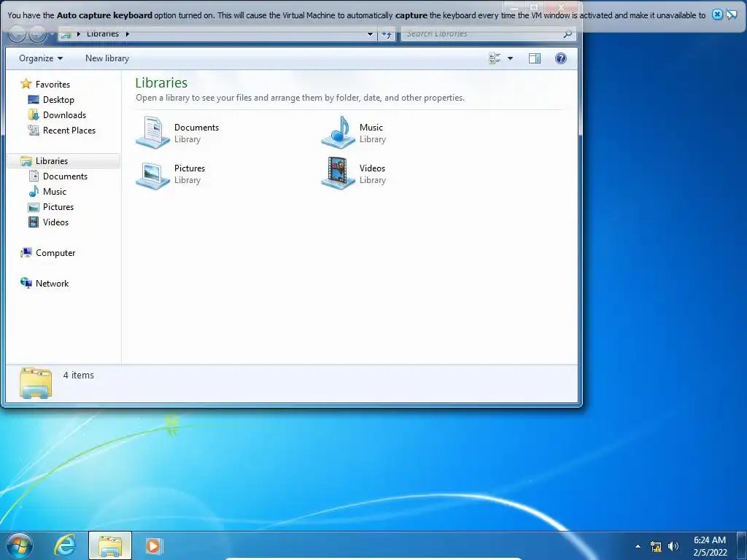Image resolution: width=747 pixels, height=560 pixels.
Task: Open the view options dropdown arrow
Action: (510, 58)
